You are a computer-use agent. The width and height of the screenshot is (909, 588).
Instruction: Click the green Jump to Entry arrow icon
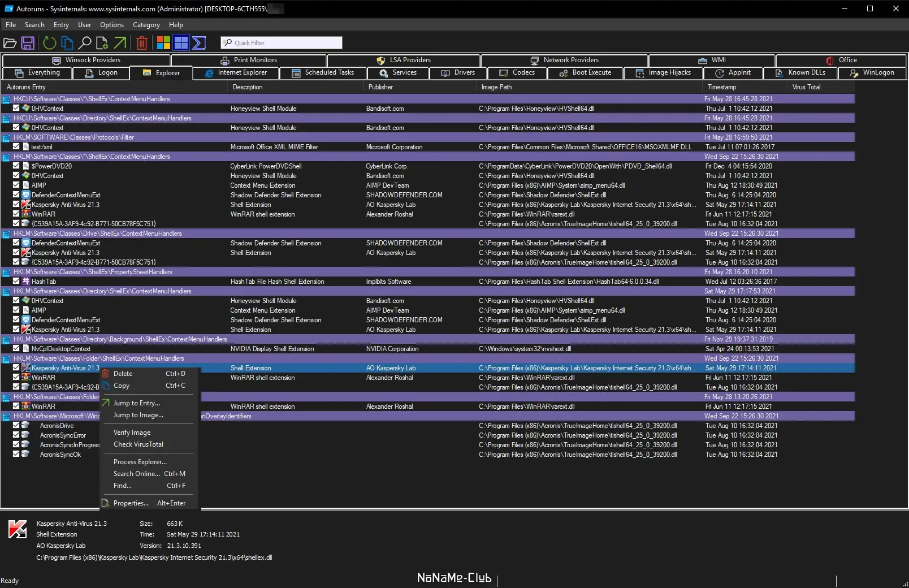pyautogui.click(x=120, y=43)
